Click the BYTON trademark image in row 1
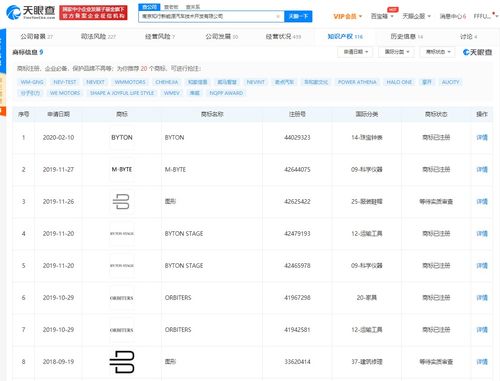The width and height of the screenshot is (500, 381). pos(122,137)
